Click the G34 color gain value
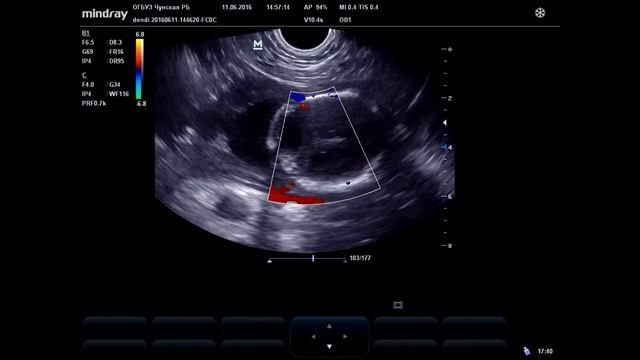 115,84
